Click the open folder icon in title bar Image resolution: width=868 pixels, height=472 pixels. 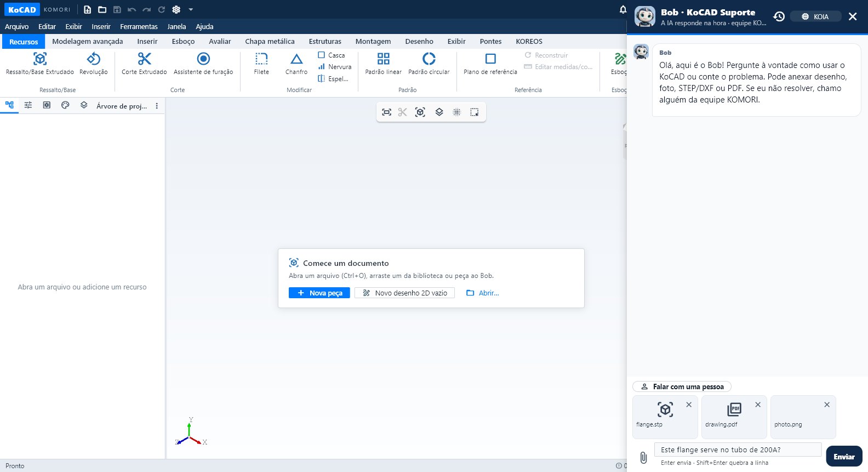tap(102, 9)
